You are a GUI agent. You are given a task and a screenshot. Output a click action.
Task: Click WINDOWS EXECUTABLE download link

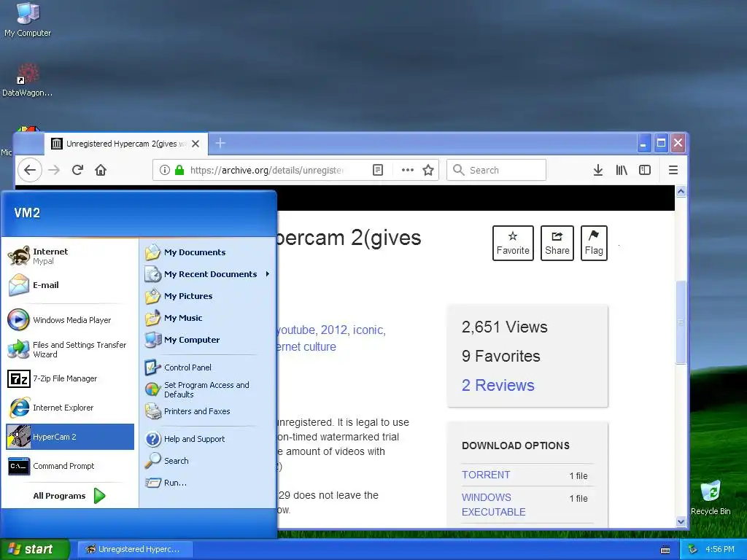point(494,505)
